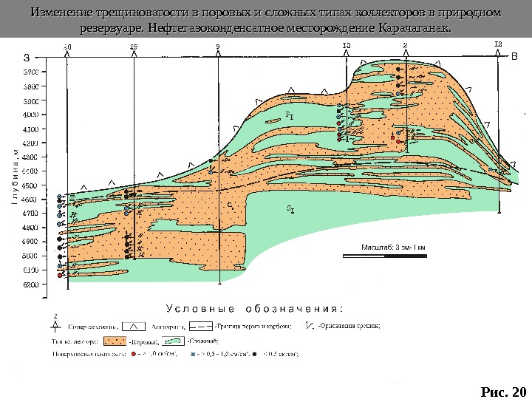Click the depth label 4600
Image resolution: width=532 pixels, height=399 pixels.
pos(30,199)
